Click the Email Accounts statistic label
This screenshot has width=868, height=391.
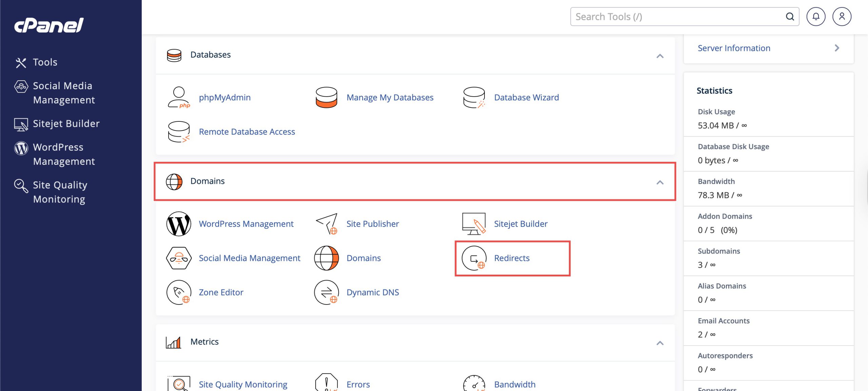724,321
